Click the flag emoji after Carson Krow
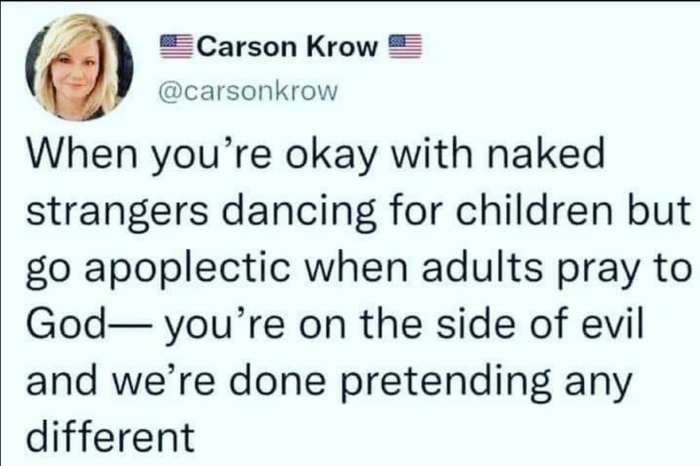Image resolution: width=700 pixels, height=466 pixels. (405, 46)
